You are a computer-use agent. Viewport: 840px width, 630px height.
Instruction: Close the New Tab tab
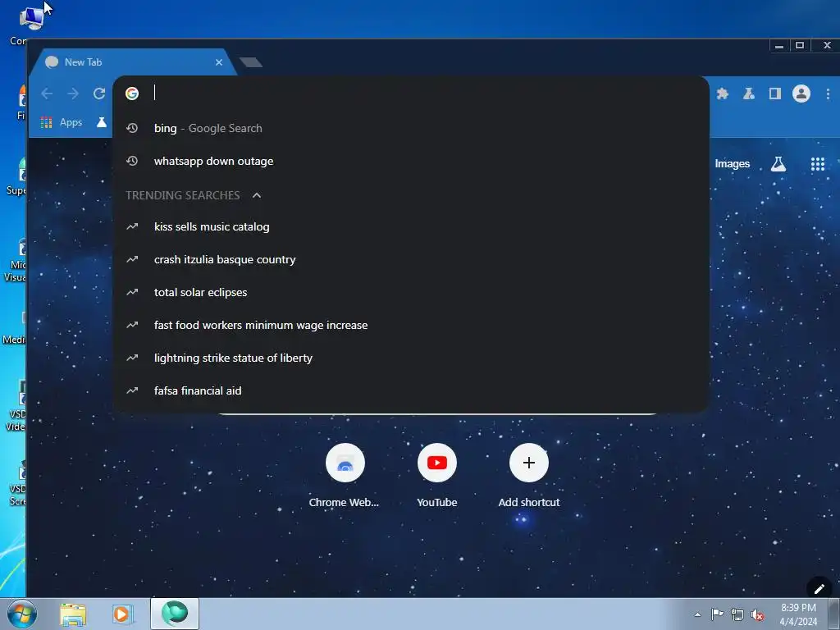click(219, 62)
